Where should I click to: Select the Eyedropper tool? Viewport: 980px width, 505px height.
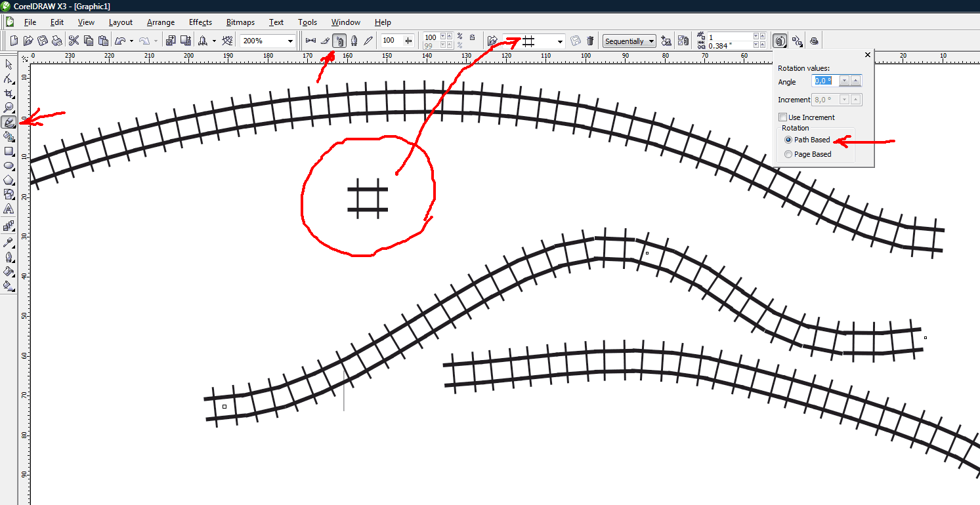coord(9,243)
